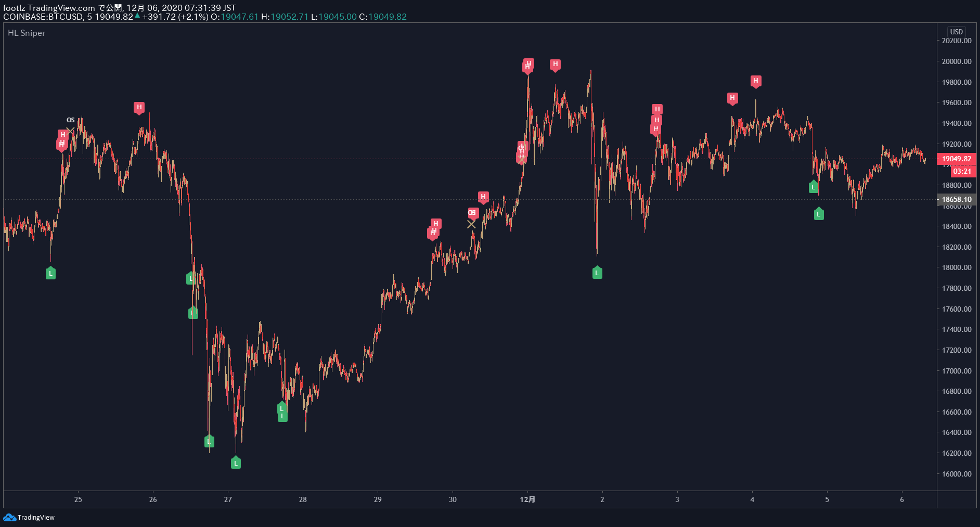Click date 28 on the time axis
The width and height of the screenshot is (980, 527).
click(303, 499)
